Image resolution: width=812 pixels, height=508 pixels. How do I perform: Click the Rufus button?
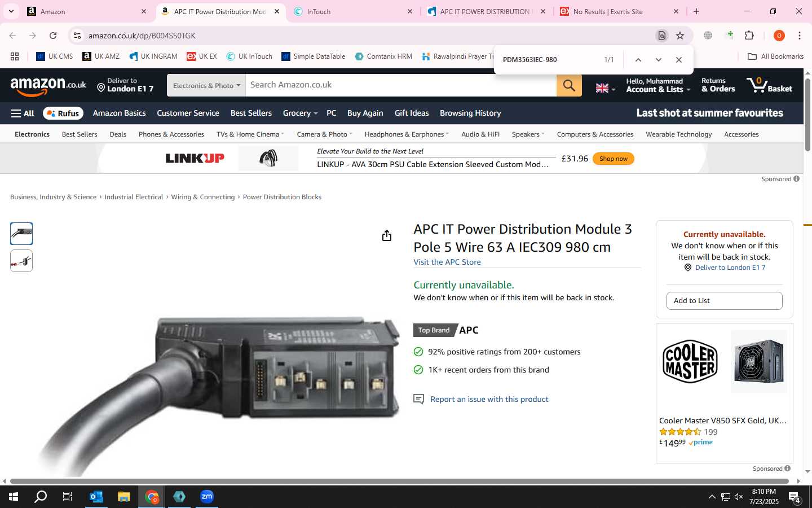(x=63, y=113)
